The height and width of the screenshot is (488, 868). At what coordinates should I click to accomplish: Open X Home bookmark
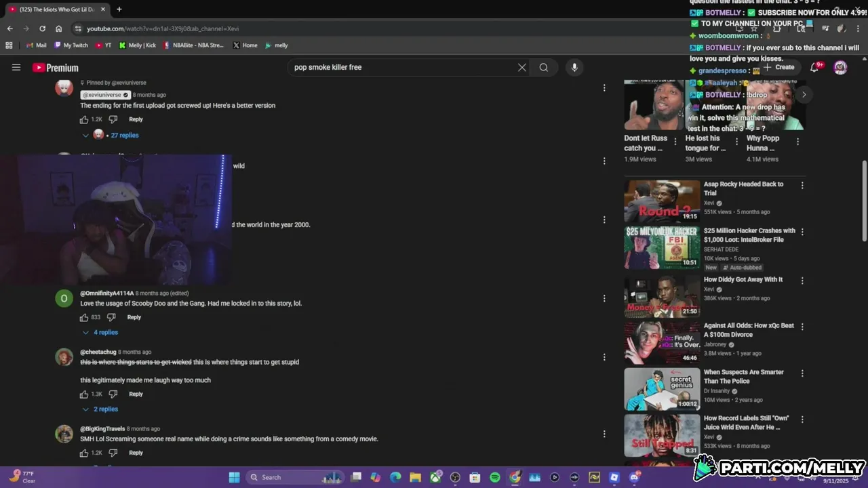(245, 45)
